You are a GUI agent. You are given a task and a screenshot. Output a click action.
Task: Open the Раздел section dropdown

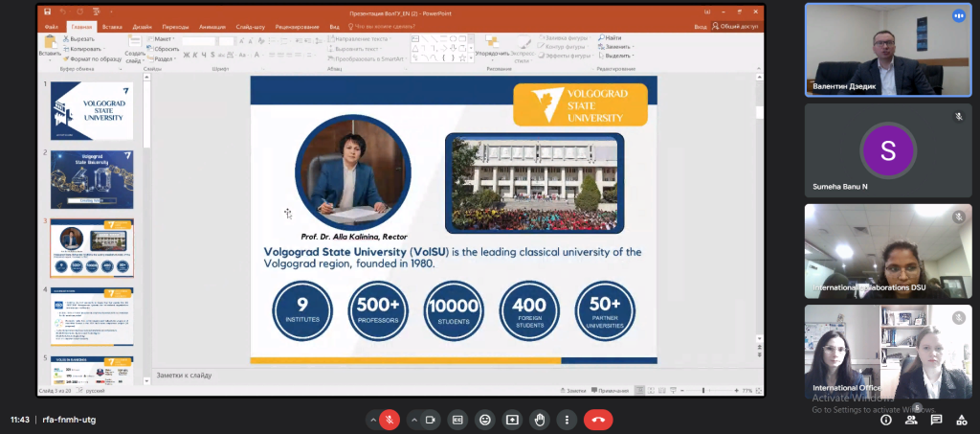[162, 58]
